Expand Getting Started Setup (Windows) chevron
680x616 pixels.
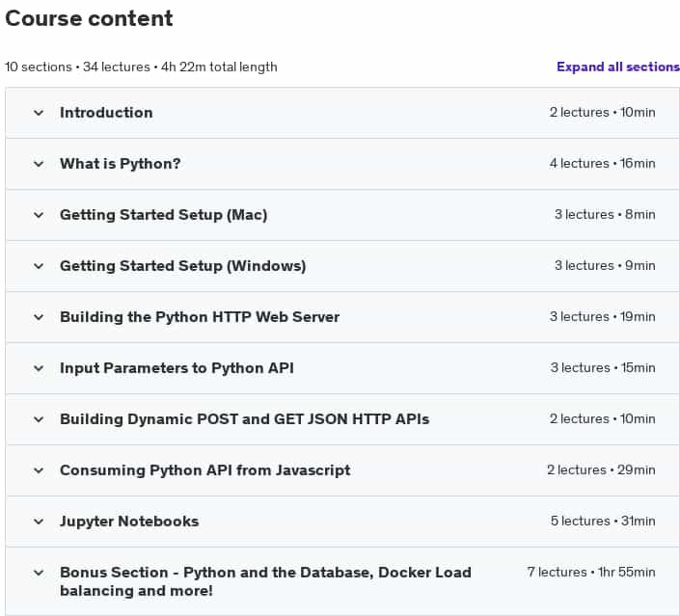[x=39, y=266]
